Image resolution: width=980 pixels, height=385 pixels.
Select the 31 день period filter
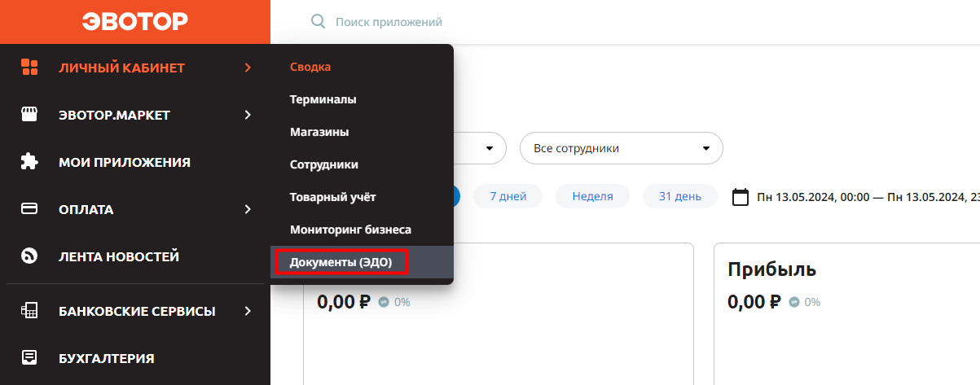(679, 196)
